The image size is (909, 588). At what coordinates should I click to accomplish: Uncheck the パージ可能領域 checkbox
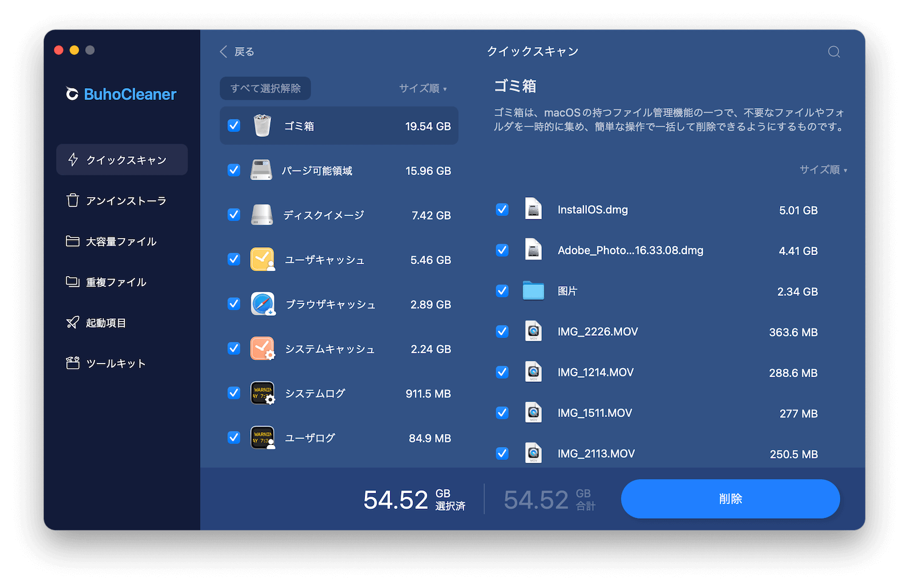click(x=234, y=170)
